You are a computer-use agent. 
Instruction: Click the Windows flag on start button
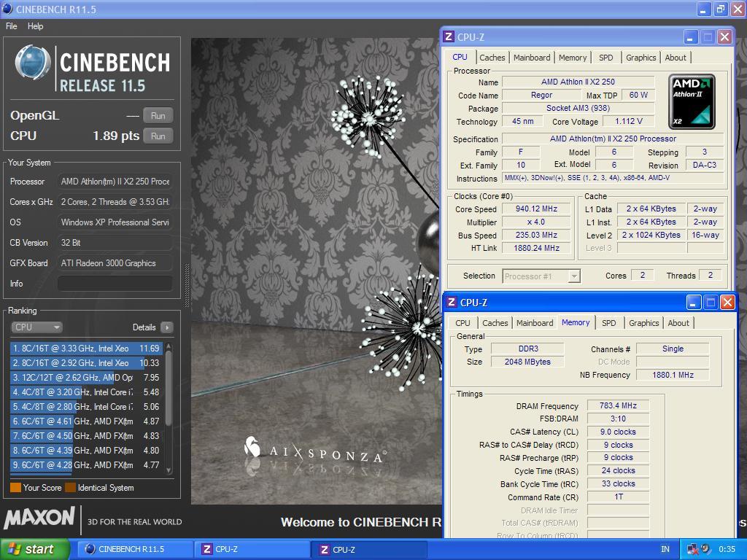click(14, 549)
